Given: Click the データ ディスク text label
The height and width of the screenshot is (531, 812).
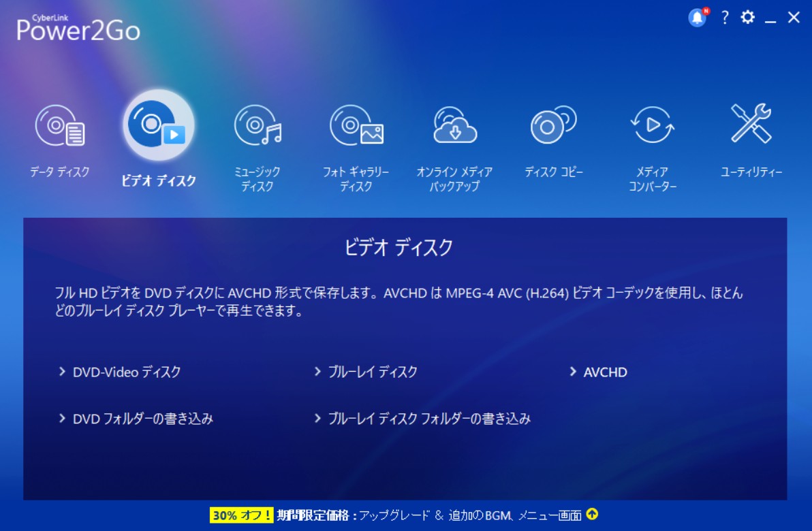Looking at the screenshot, I should (x=59, y=172).
